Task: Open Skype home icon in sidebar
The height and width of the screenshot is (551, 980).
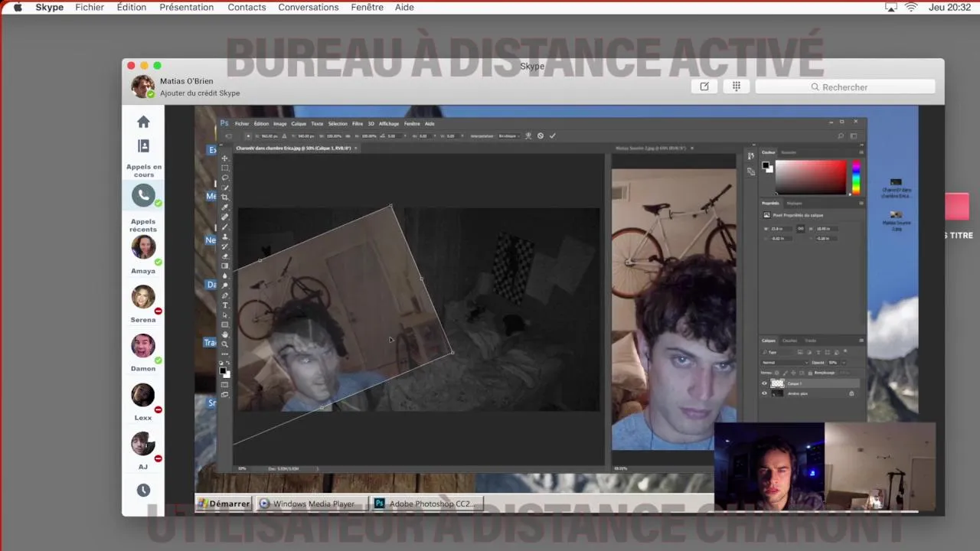Action: [143, 122]
